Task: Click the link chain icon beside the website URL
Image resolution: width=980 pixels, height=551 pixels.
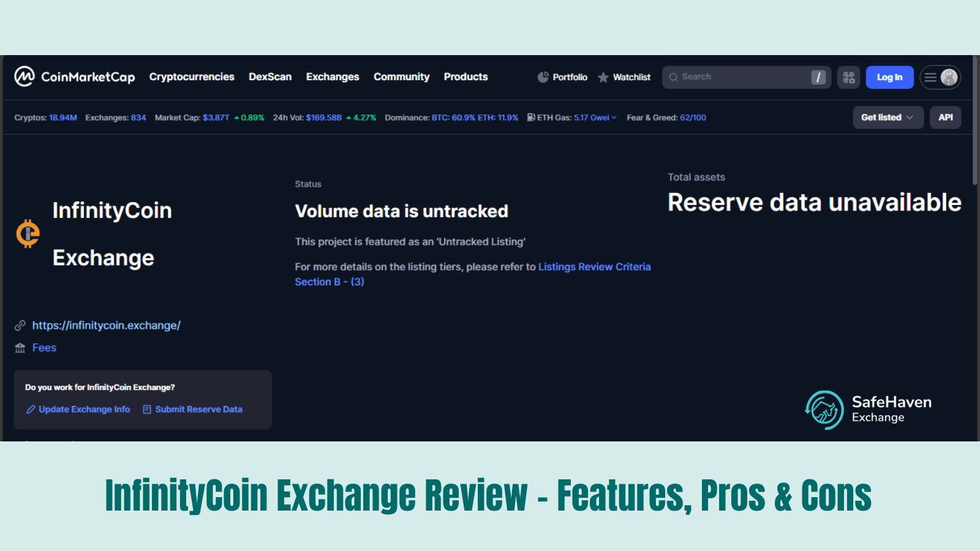Action: pos(20,325)
